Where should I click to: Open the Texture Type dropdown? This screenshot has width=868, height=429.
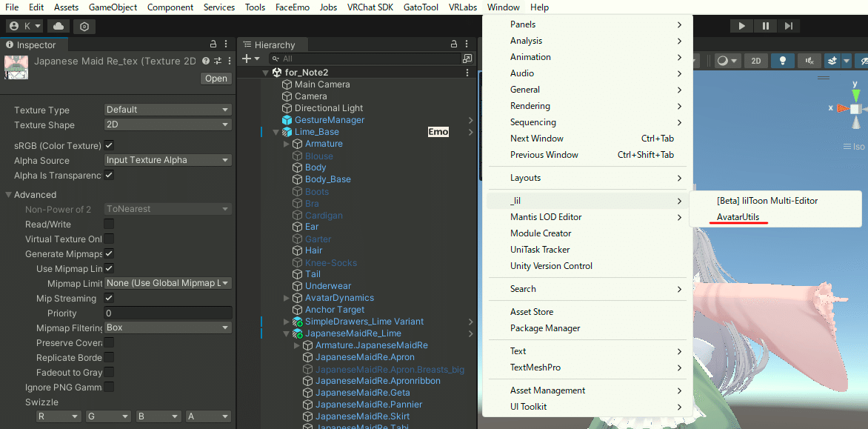pyautogui.click(x=167, y=110)
